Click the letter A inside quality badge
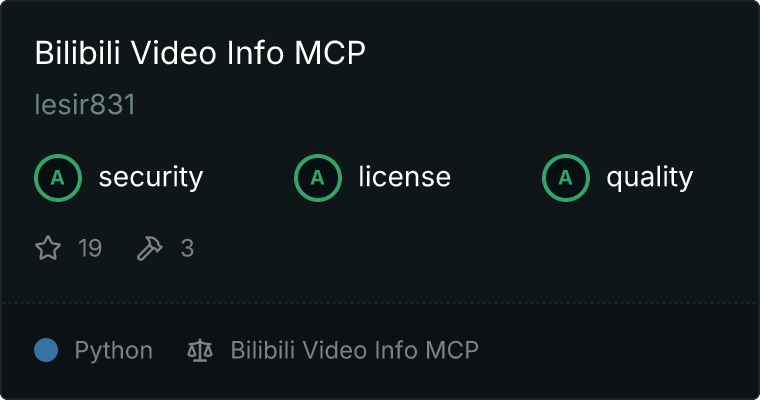Image resolution: width=760 pixels, height=400 pixels. pyautogui.click(x=566, y=178)
